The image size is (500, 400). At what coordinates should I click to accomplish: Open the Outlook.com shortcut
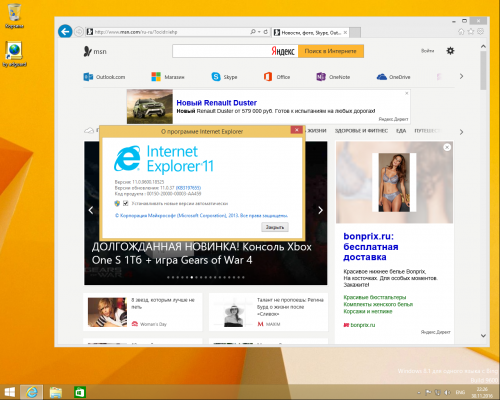point(104,77)
